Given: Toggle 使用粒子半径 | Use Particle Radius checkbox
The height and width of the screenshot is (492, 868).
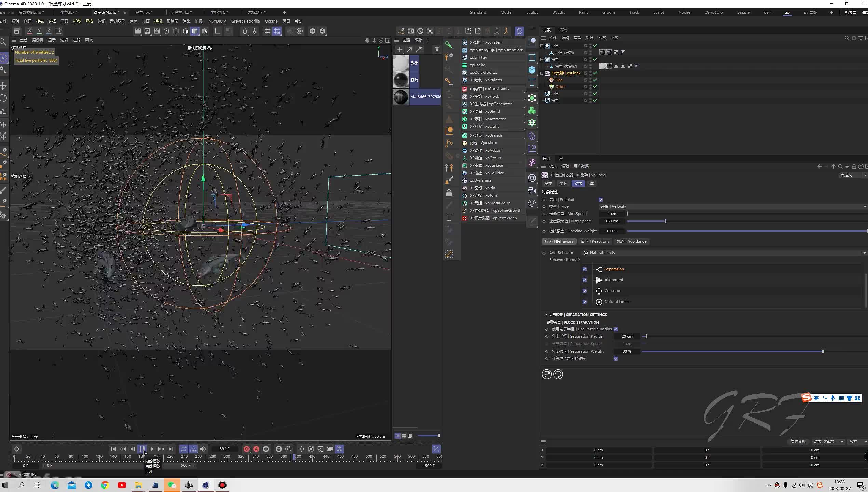Looking at the screenshot, I should tap(616, 329).
